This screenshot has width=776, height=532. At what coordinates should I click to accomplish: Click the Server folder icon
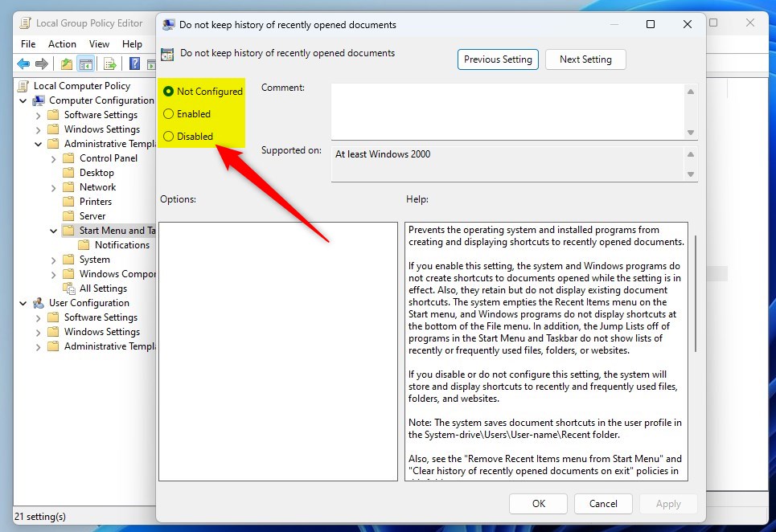pos(68,216)
